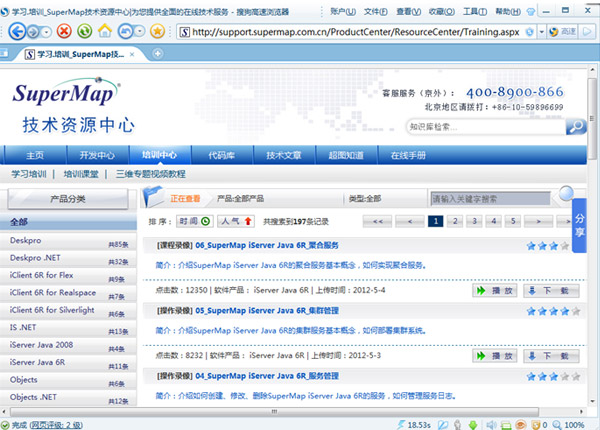Viewport: 600px width, 430px height.
Task: Download the 集群管理 video uploaded 2012-5-3
Action: coord(551,356)
